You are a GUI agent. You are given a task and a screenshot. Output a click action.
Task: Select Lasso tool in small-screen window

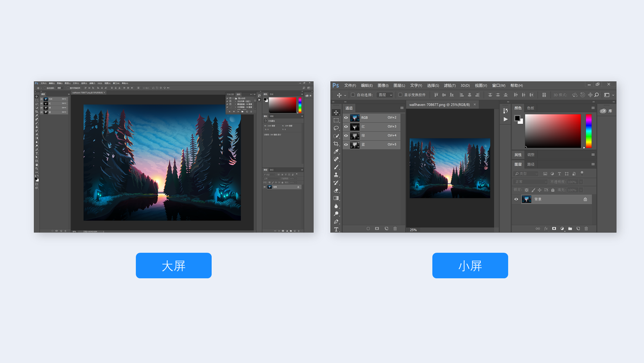click(x=337, y=128)
